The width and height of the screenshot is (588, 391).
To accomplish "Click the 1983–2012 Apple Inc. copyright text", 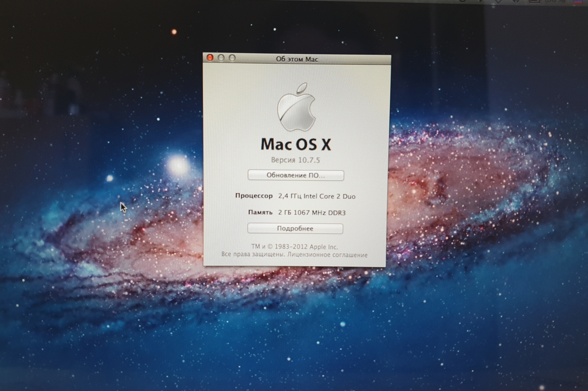I will (x=294, y=247).
